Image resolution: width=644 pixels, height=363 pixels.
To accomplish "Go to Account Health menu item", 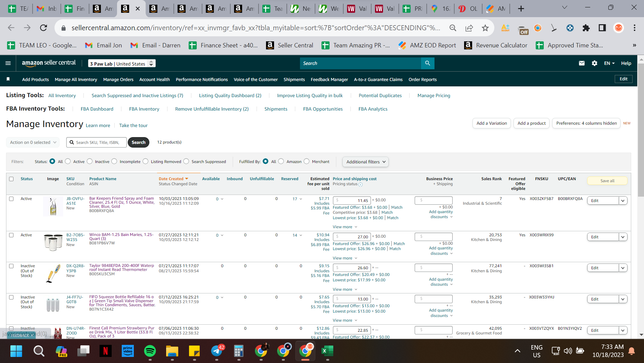I will coord(154,79).
